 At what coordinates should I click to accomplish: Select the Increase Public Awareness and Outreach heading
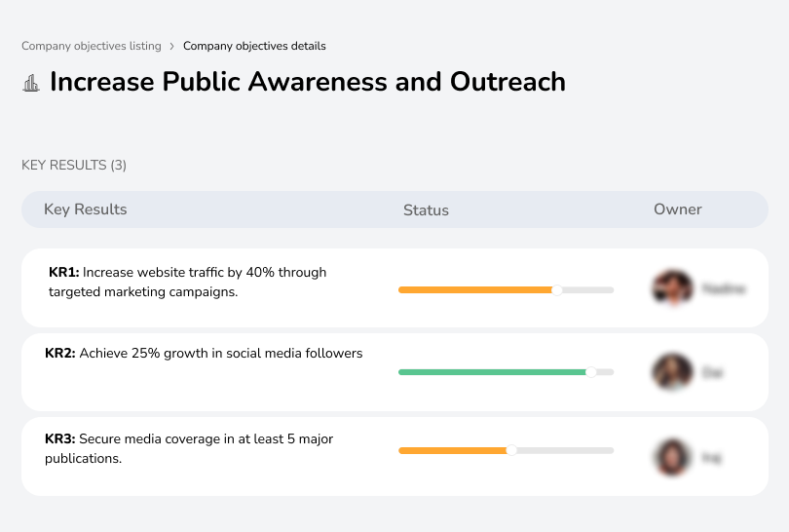pos(308,82)
